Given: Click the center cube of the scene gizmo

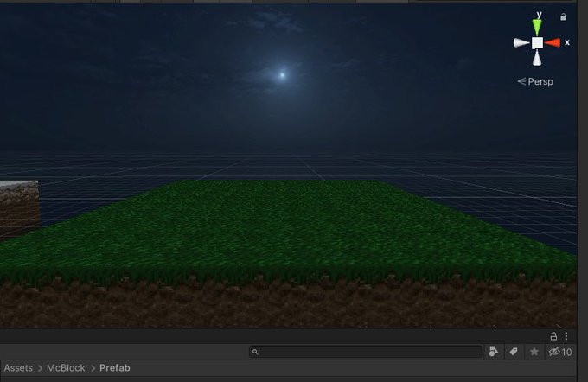Looking at the screenshot, I should 537,43.
